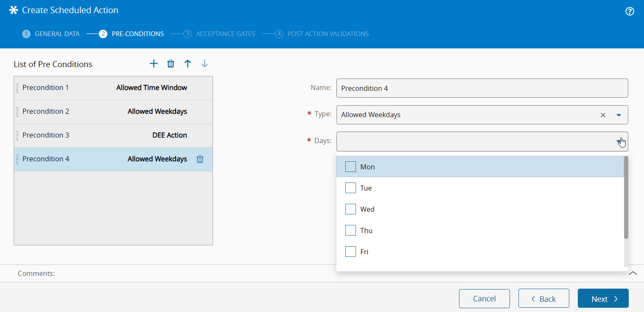Jump to Acceptance Gates step

coord(225,34)
